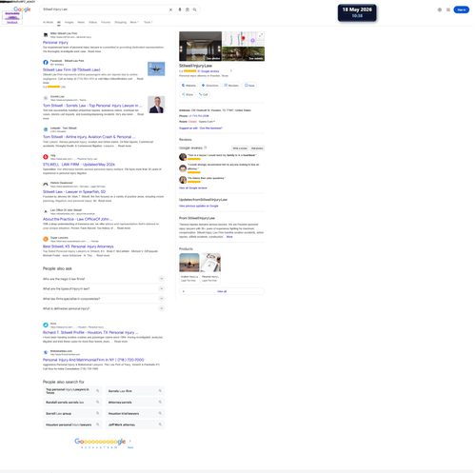Switch to the Videos tab
The image size is (476, 473).
point(93,23)
